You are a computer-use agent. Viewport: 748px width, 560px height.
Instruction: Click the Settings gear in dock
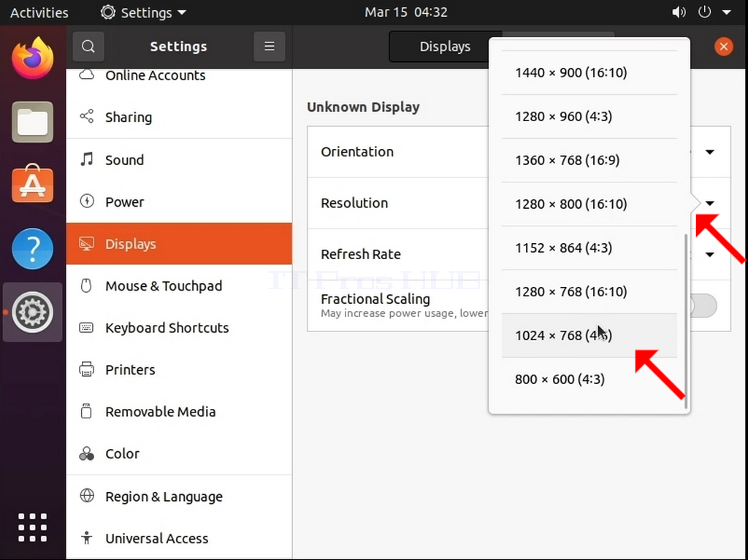(32, 312)
